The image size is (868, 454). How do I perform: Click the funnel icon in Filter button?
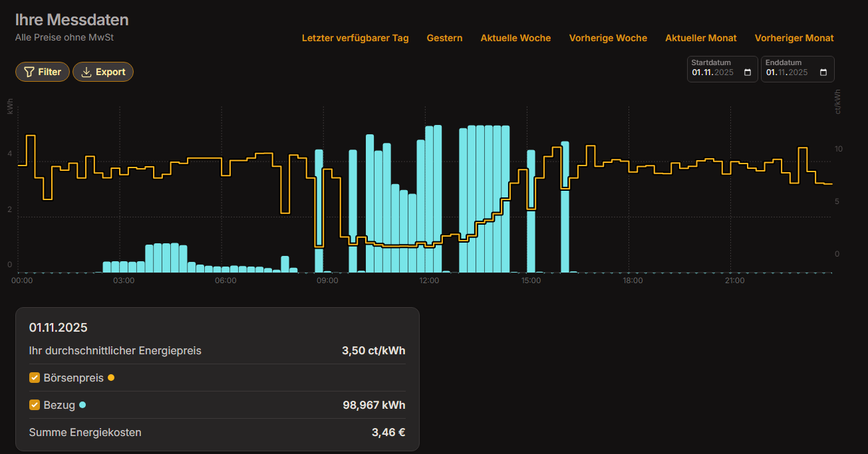click(29, 72)
